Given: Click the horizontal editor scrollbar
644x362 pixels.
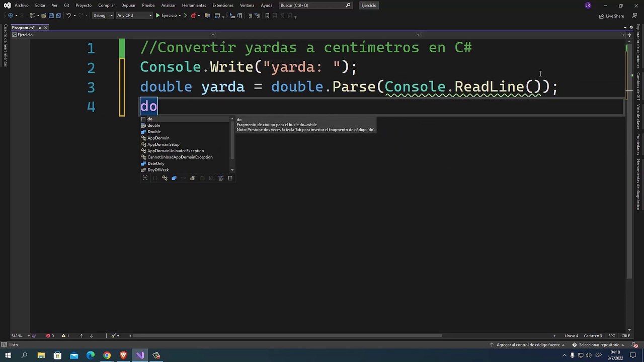Looking at the screenshot, I should tap(287, 336).
